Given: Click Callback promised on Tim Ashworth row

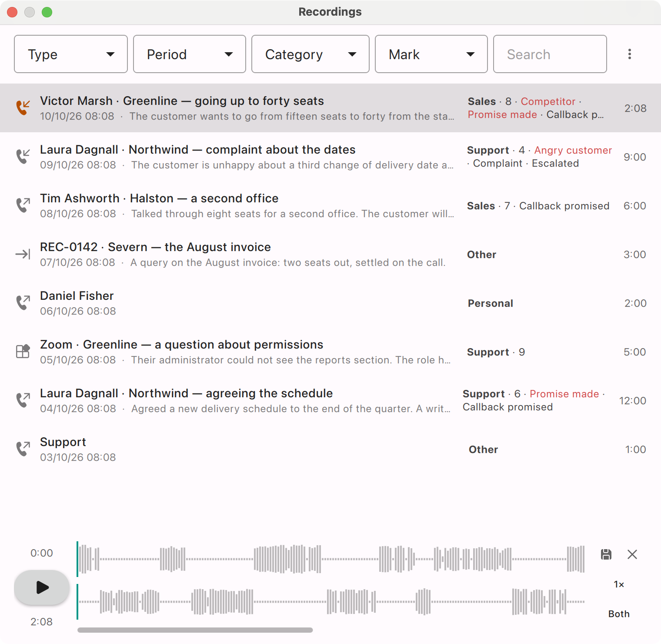Looking at the screenshot, I should click(564, 206).
